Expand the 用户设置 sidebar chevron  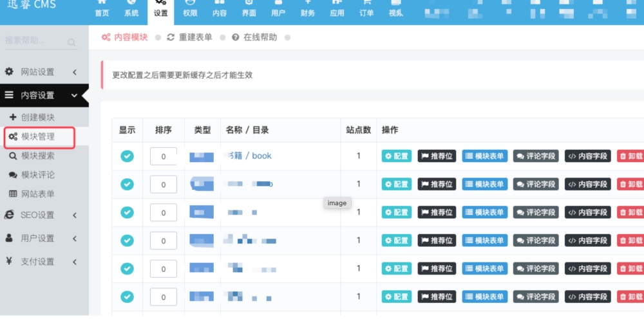(75, 239)
